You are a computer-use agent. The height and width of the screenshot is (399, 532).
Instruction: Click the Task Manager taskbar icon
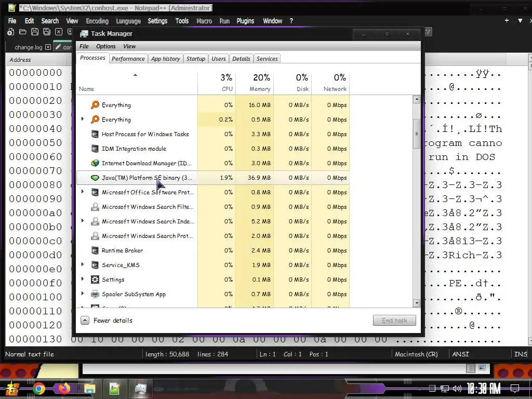click(x=140, y=389)
